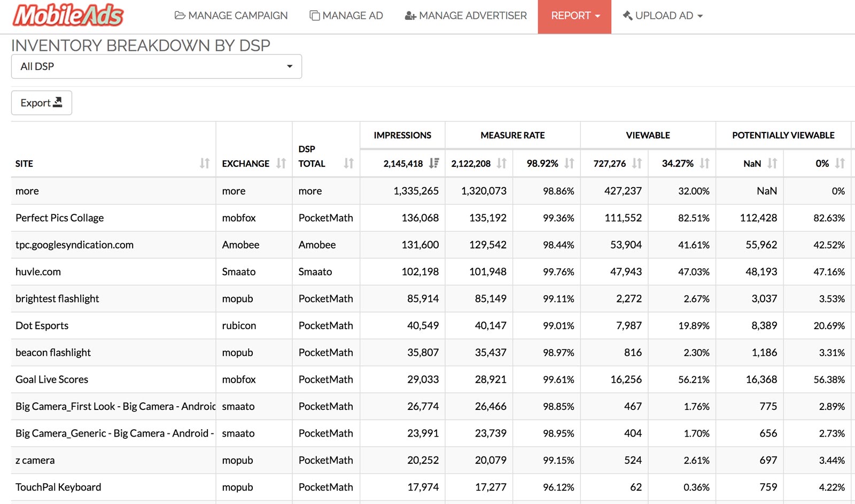Toggle sort on impressions total 2,145,418
855x504 pixels.
pos(434,164)
